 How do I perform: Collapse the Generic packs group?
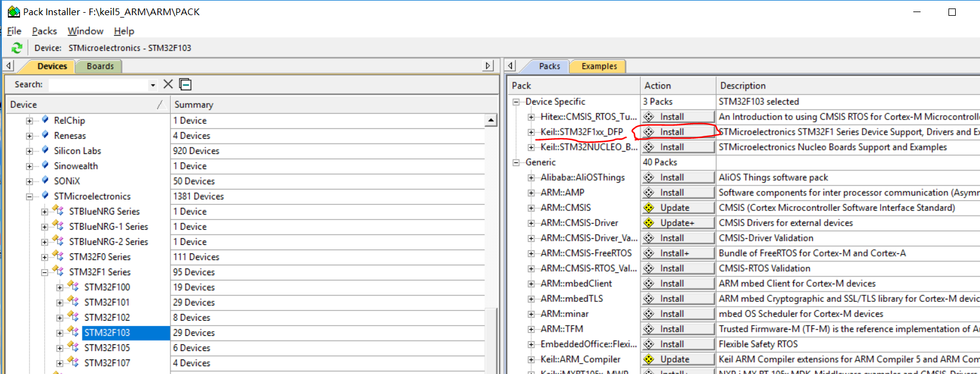pos(516,162)
